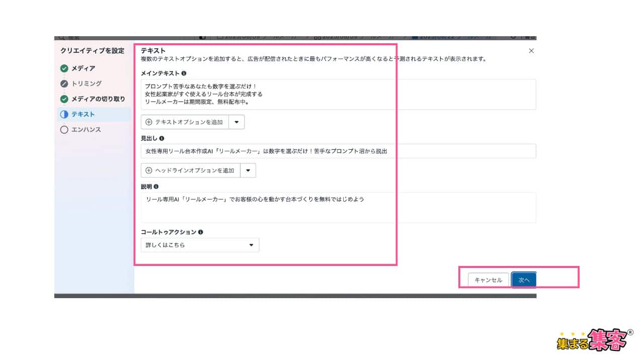Viewport: 644px width, 362px height.
Task: Click the checkmark icon beside メディアの切り取り
Action: click(64, 99)
